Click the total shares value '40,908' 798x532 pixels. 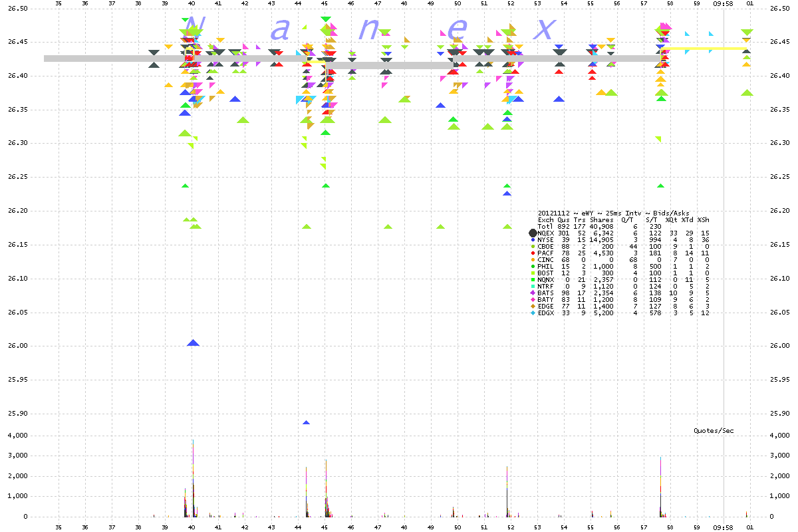[602, 226]
